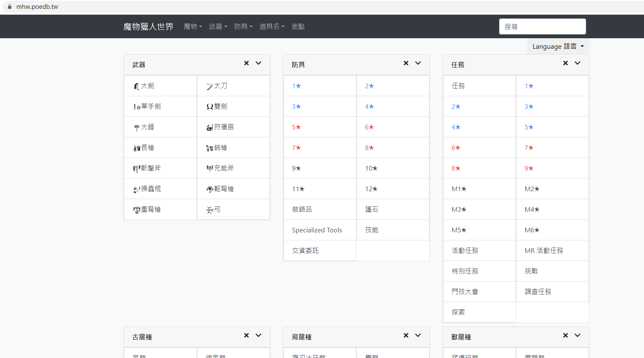Screen dimensions: 644x358
Task: Open the 大劍 great sword weapon icon
Action: click(136, 86)
